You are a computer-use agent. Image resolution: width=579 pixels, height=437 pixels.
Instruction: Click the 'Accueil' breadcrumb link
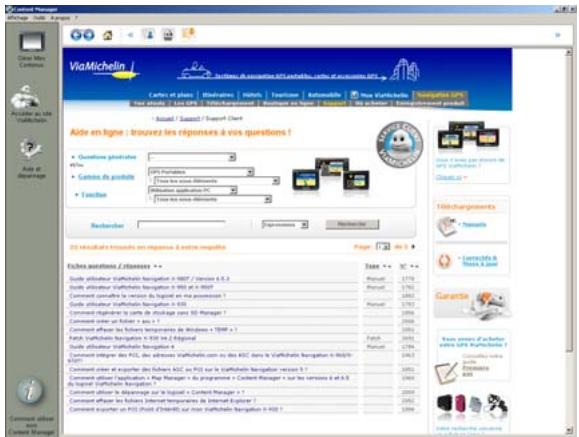pyautogui.click(x=164, y=119)
